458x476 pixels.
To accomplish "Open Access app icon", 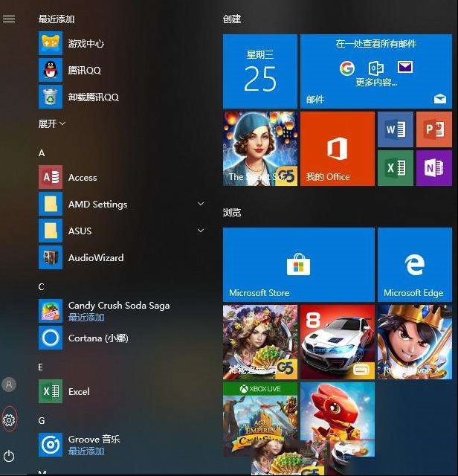I will click(x=51, y=177).
